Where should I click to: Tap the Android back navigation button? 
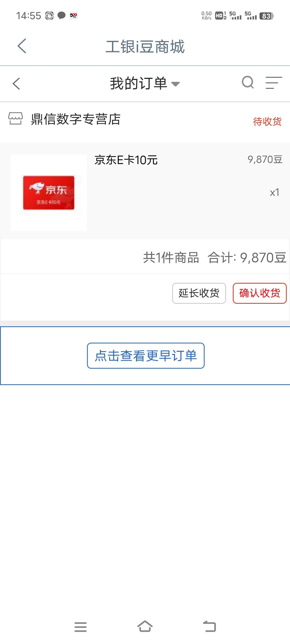(209, 626)
